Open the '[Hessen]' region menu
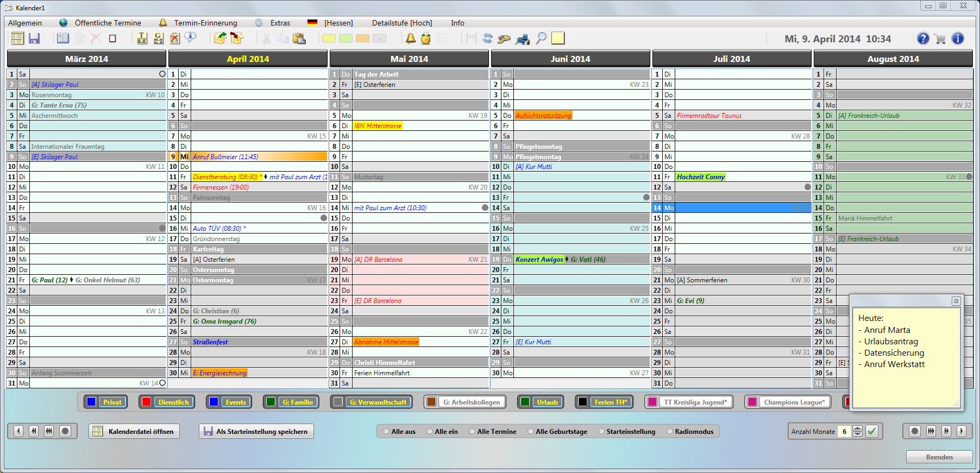Screen dimensions: 980x473 click(x=338, y=23)
